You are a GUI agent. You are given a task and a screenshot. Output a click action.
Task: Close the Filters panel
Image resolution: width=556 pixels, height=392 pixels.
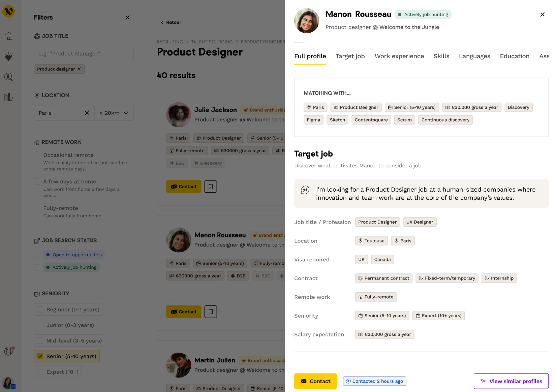coord(127,18)
